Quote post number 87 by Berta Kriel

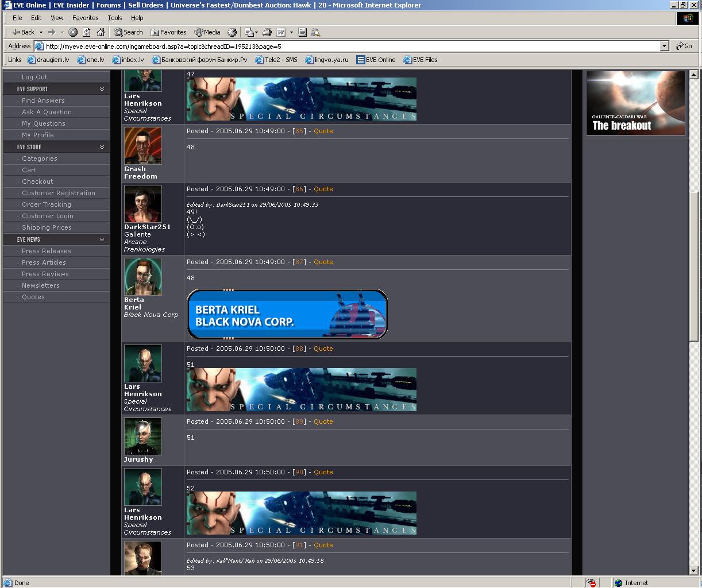click(x=323, y=262)
